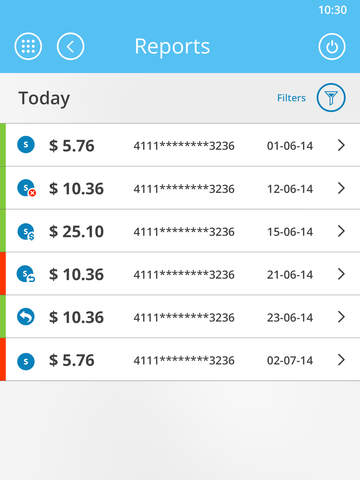Image resolution: width=360 pixels, height=480 pixels.
Task: Select the voided sale icon on 12-06-14 row
Action: coord(27,188)
